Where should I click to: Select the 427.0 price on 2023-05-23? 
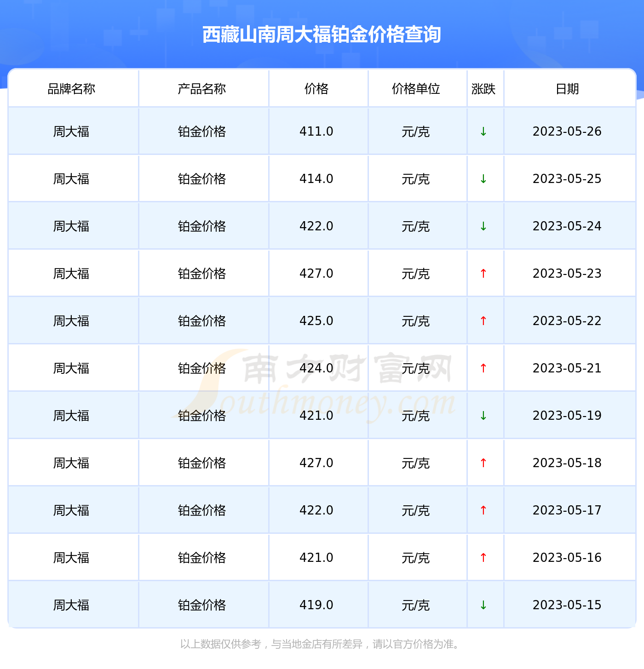tap(316, 274)
